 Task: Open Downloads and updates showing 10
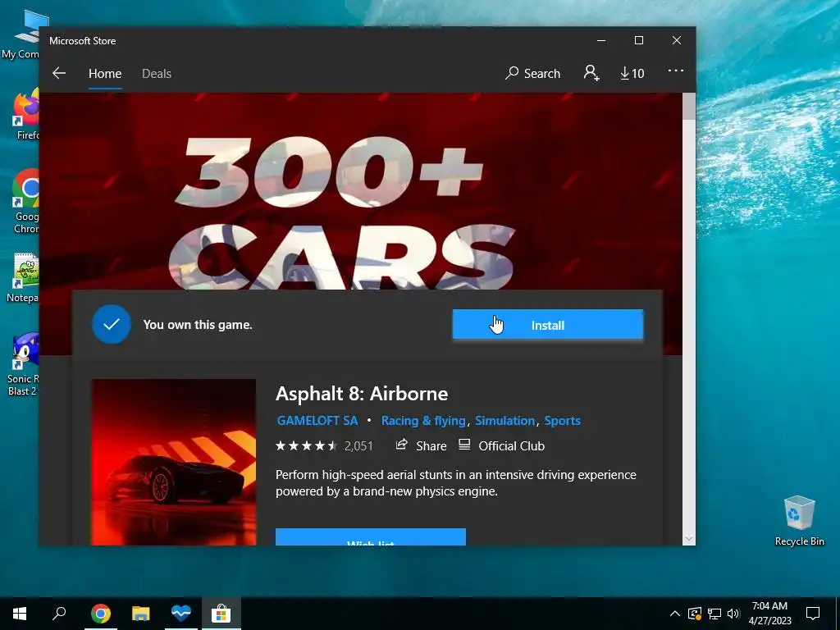point(632,73)
